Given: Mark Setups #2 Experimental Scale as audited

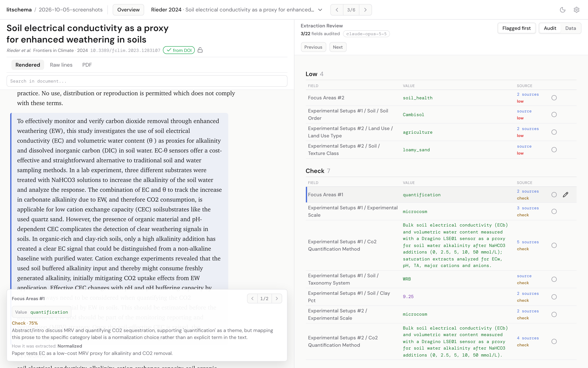Looking at the screenshot, I should pos(554,314).
